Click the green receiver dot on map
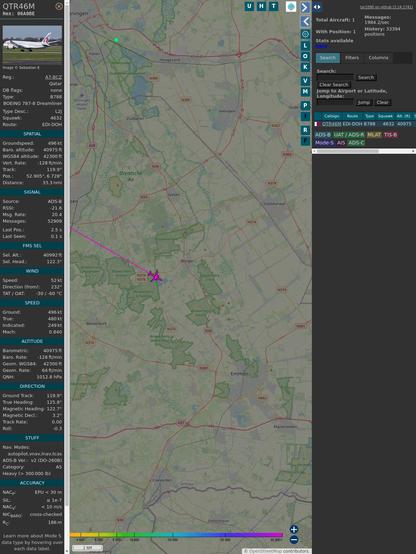Screen dimensions: 416x554 (116, 40)
